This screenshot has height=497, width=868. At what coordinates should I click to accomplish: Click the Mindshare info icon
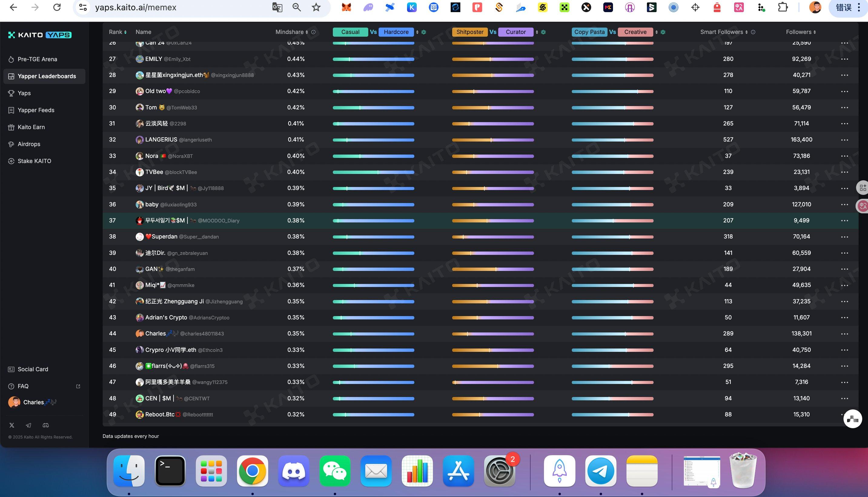tap(313, 32)
